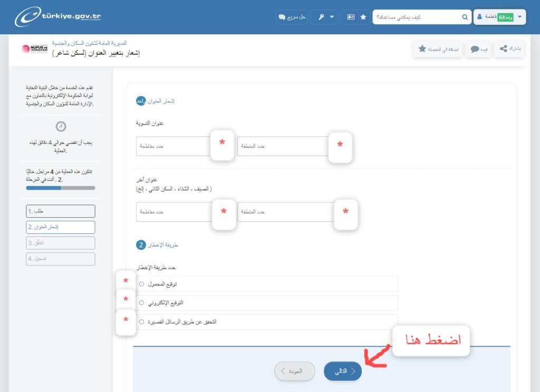This screenshot has width=540, height=392.
Task: Add this service to favorites with the star
Action: click(437, 48)
